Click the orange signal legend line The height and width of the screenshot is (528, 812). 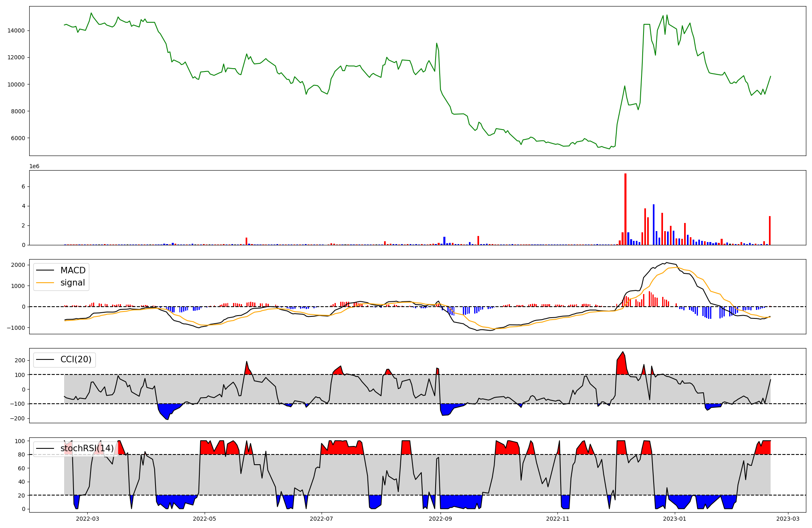point(45,283)
